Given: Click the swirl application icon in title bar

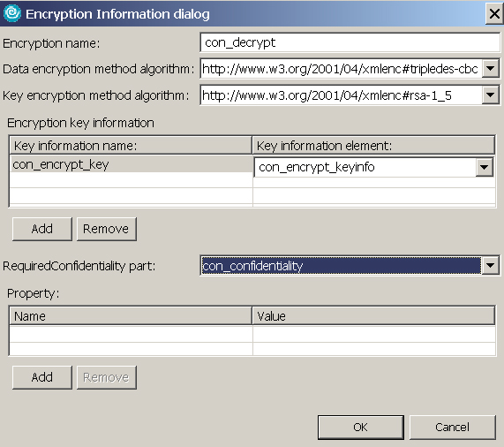Looking at the screenshot, I should (11, 13).
